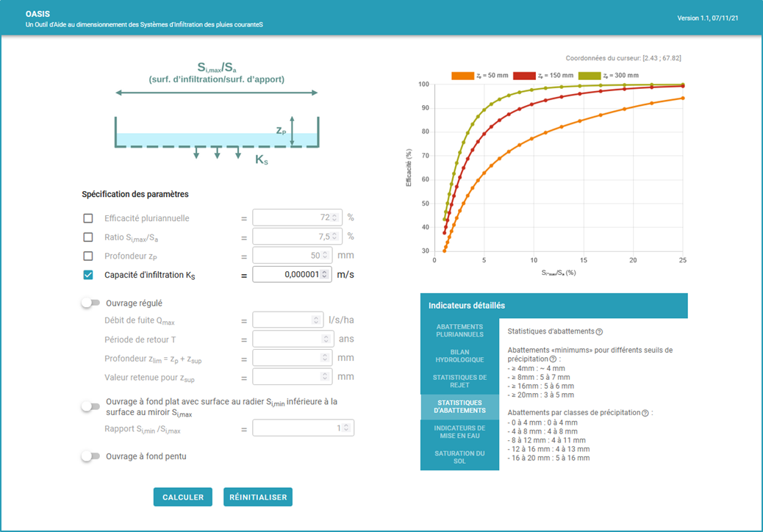Click help icon for 'Abattements par classes de précipitation'
Viewport: 763px width, 532px height.
coord(645,413)
